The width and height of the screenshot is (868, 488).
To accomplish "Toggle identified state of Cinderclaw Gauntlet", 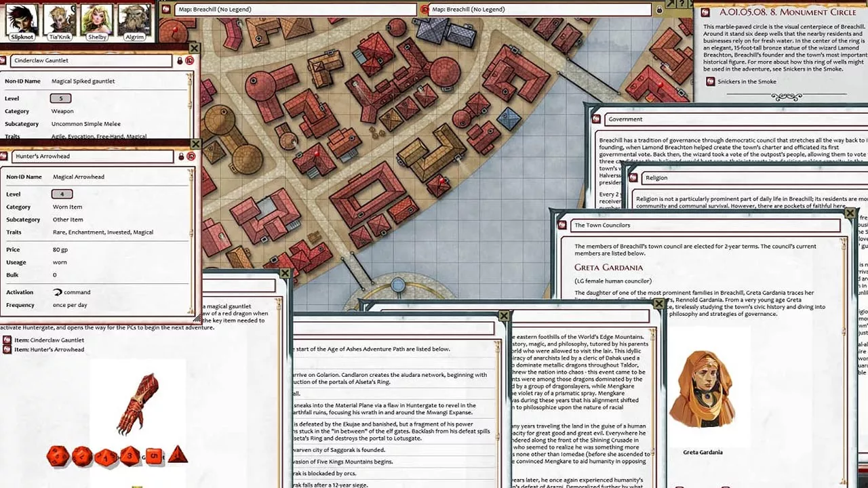I will (190, 60).
